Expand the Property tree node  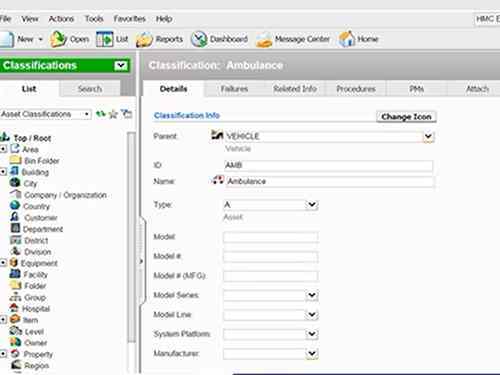3,354
